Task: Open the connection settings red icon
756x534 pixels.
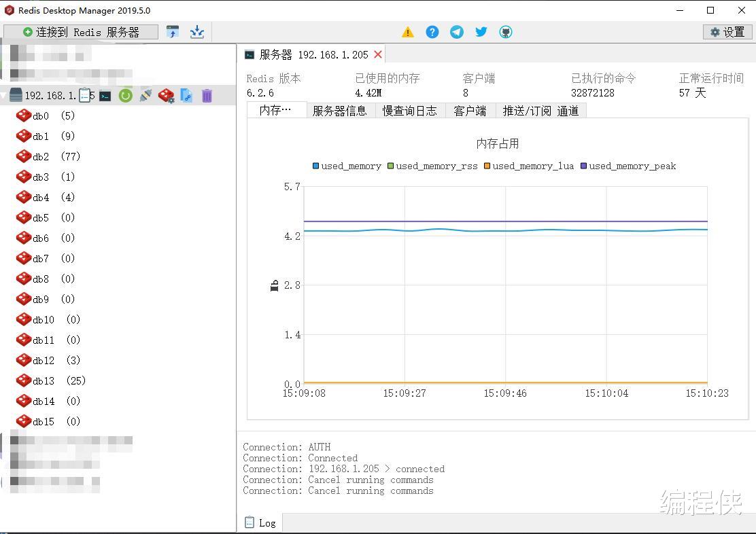Action: pos(167,95)
